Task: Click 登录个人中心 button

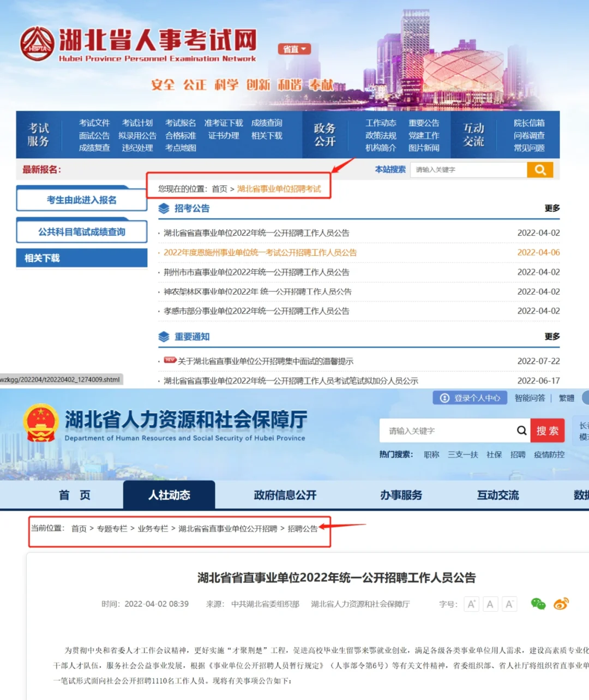Action: (470, 398)
